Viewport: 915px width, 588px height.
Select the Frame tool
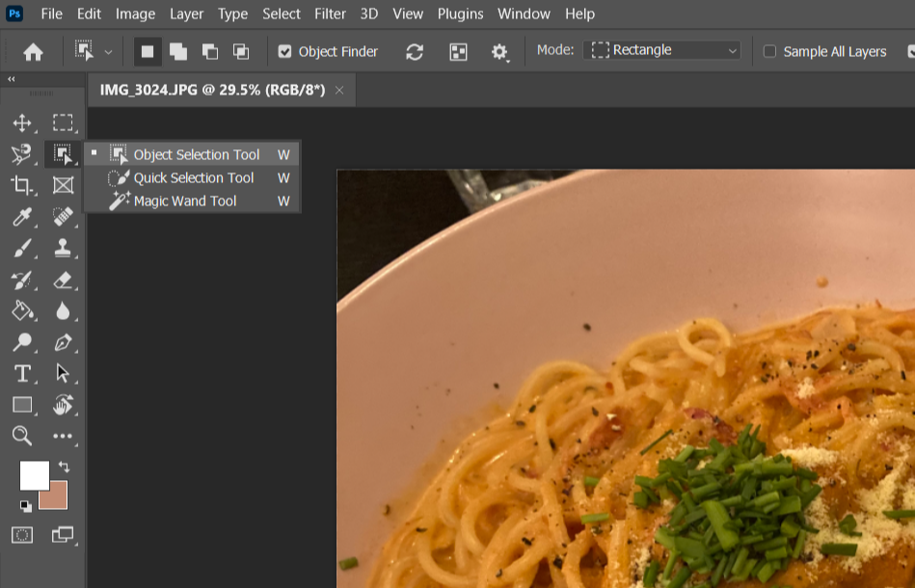pos(63,185)
